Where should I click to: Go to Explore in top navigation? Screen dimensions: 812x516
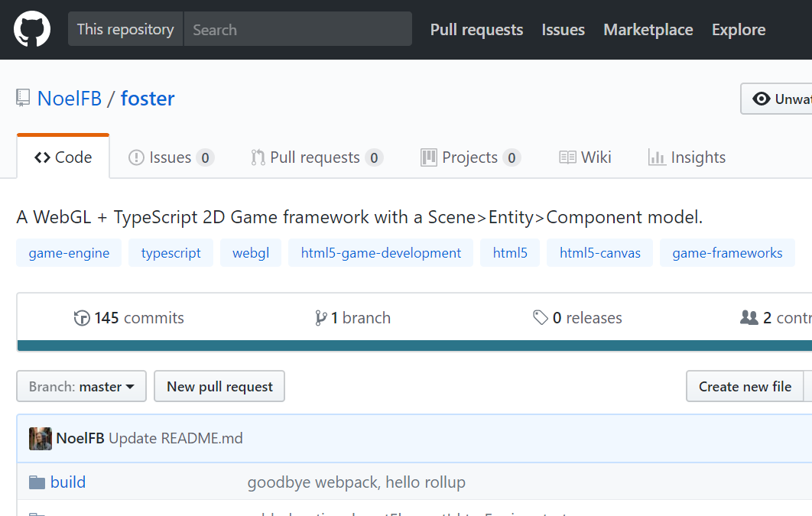[x=739, y=30]
